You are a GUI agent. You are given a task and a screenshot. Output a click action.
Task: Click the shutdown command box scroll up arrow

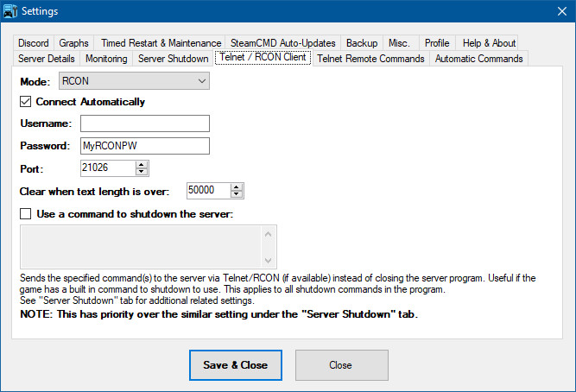pos(269,234)
